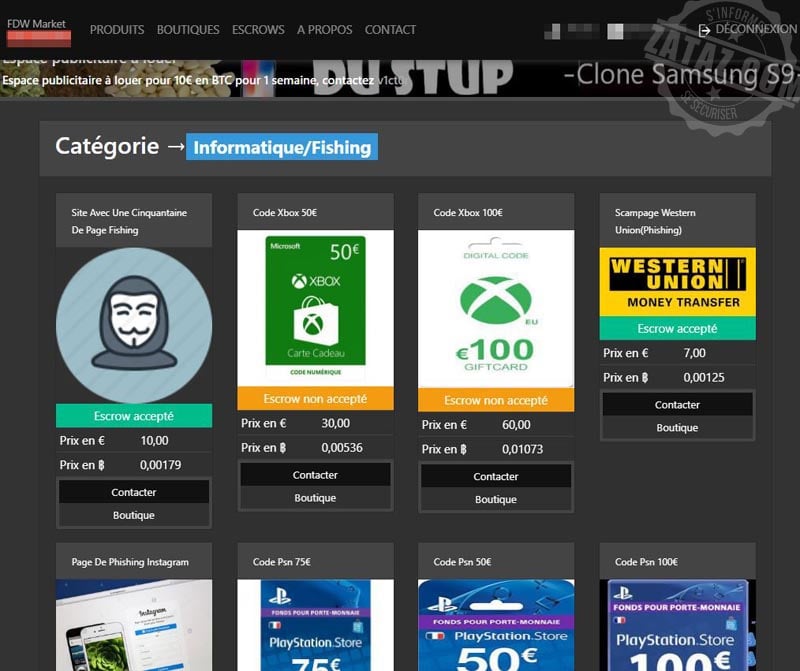Click the 'Code Psn 50€' title

click(462, 562)
